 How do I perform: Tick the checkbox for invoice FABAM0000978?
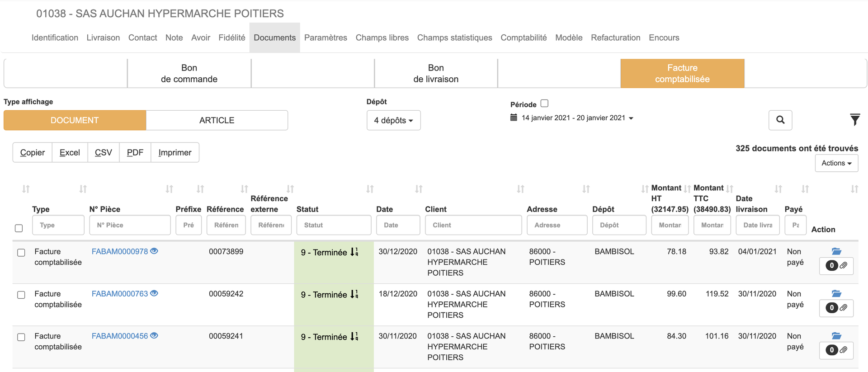tap(21, 253)
